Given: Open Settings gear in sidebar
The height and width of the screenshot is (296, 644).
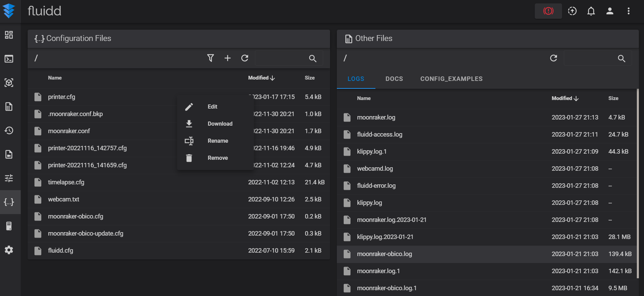Looking at the screenshot, I should 9,250.
